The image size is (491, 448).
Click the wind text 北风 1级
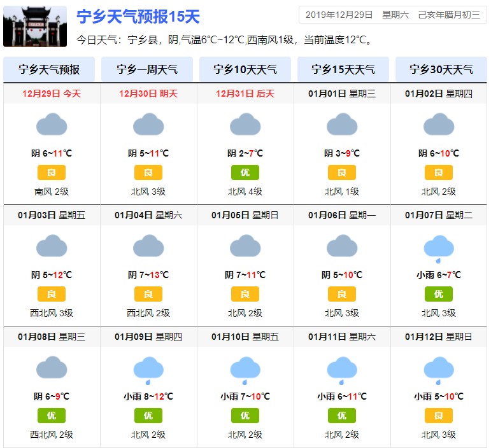(x=342, y=192)
